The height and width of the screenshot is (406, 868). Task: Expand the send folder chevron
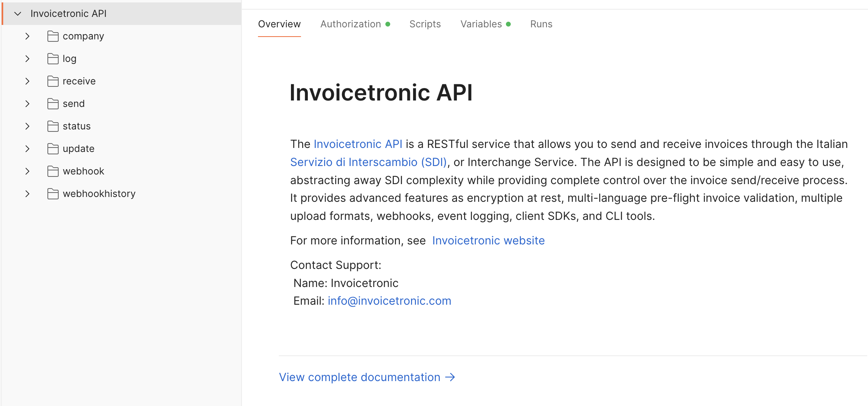click(x=27, y=104)
